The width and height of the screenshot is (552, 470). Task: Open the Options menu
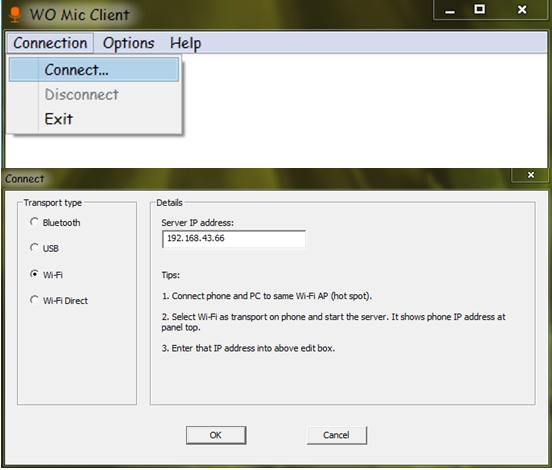pyautogui.click(x=128, y=43)
